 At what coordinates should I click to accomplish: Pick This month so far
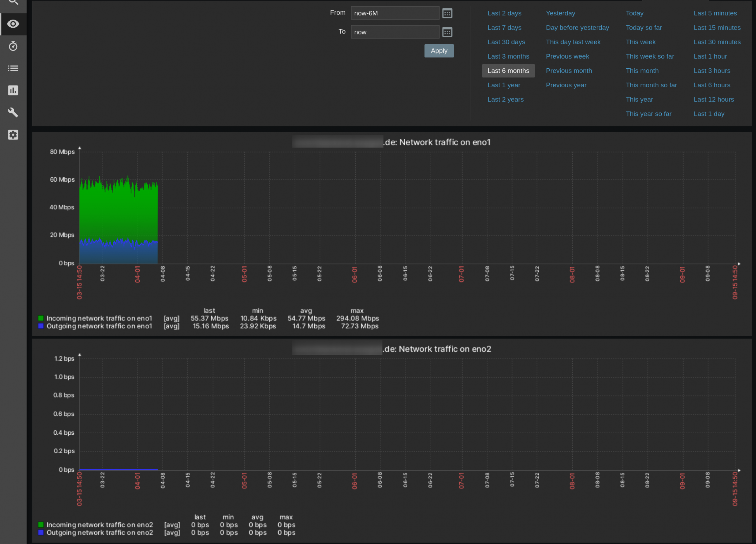pyautogui.click(x=651, y=85)
